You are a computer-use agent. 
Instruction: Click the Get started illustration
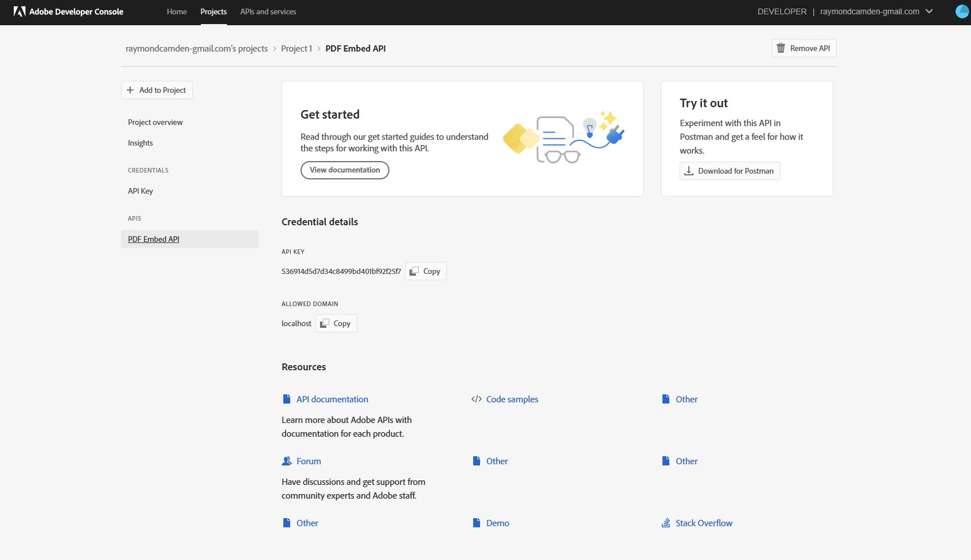[x=564, y=138]
